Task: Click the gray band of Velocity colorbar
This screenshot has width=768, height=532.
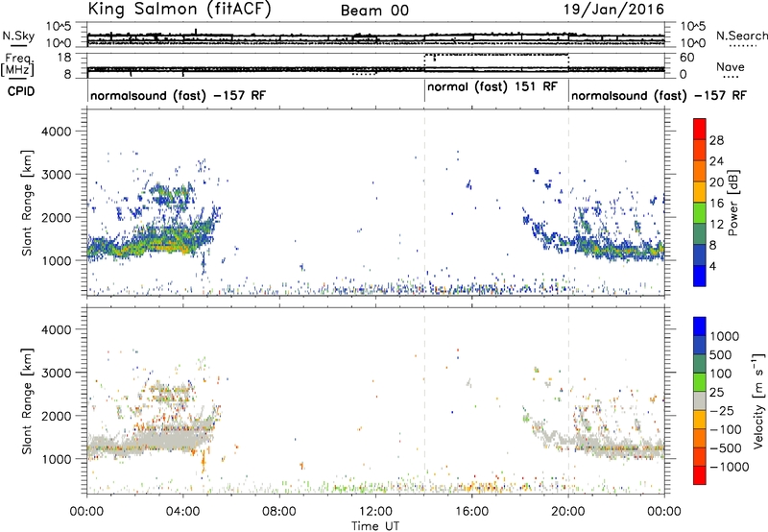Action: [x=700, y=400]
